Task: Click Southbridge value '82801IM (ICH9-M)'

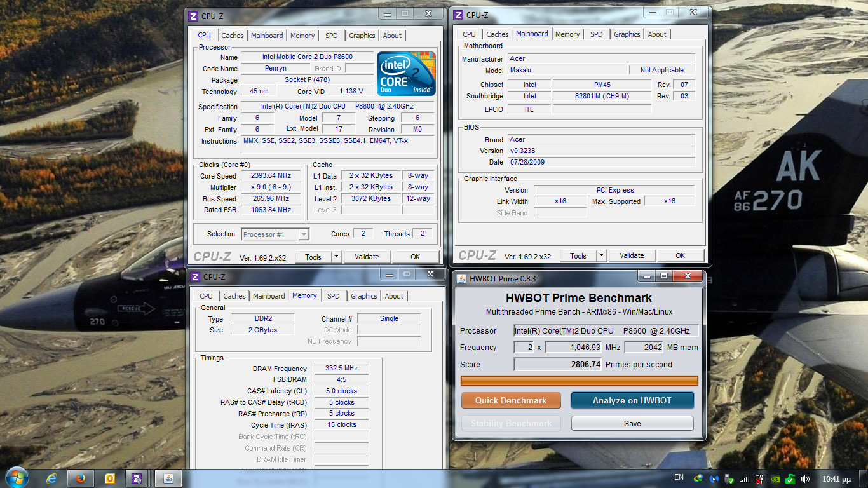Action: (602, 96)
